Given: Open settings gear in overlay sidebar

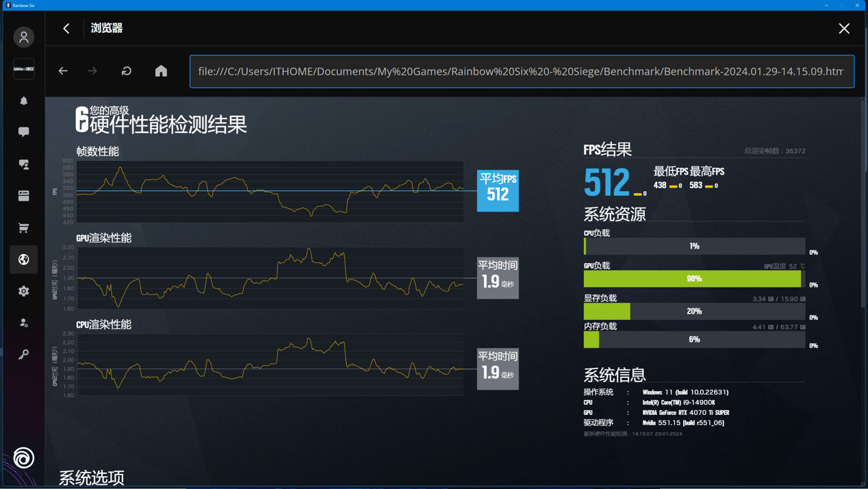Looking at the screenshot, I should pyautogui.click(x=24, y=291).
